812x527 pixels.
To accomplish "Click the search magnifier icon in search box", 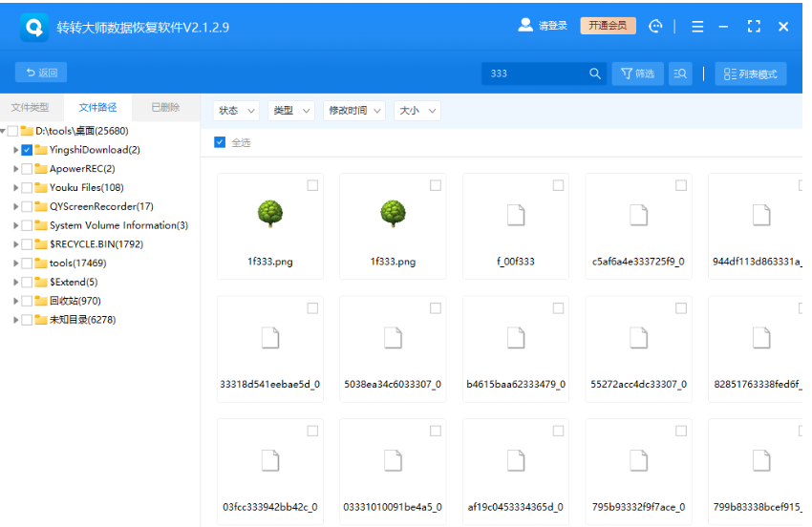I will [x=595, y=74].
